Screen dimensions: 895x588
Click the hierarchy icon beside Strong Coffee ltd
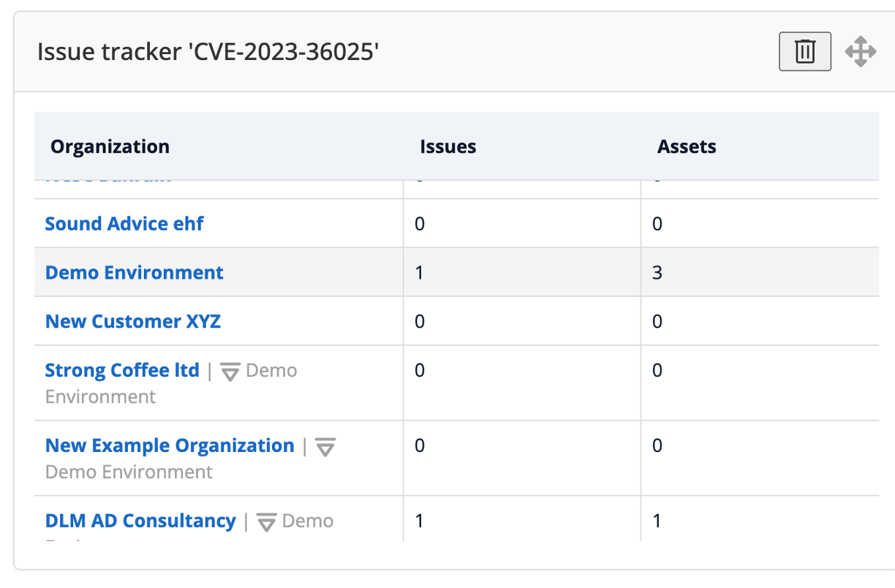tap(230, 372)
